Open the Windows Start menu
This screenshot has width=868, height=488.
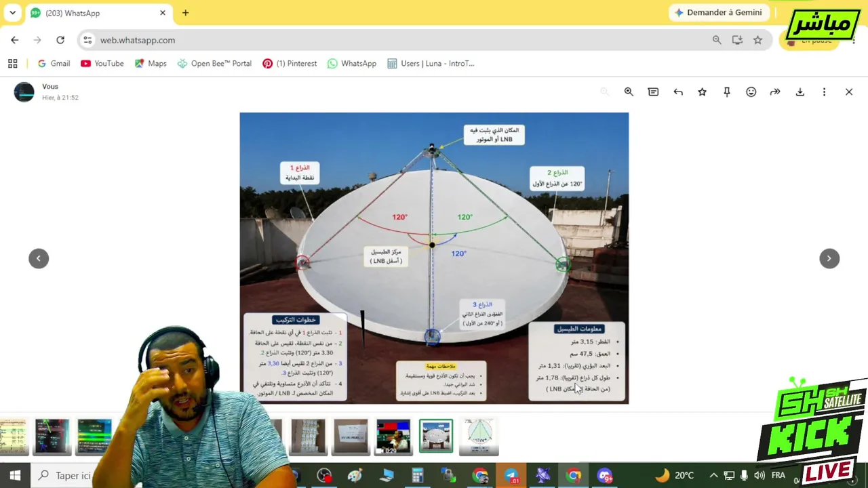tap(15, 476)
